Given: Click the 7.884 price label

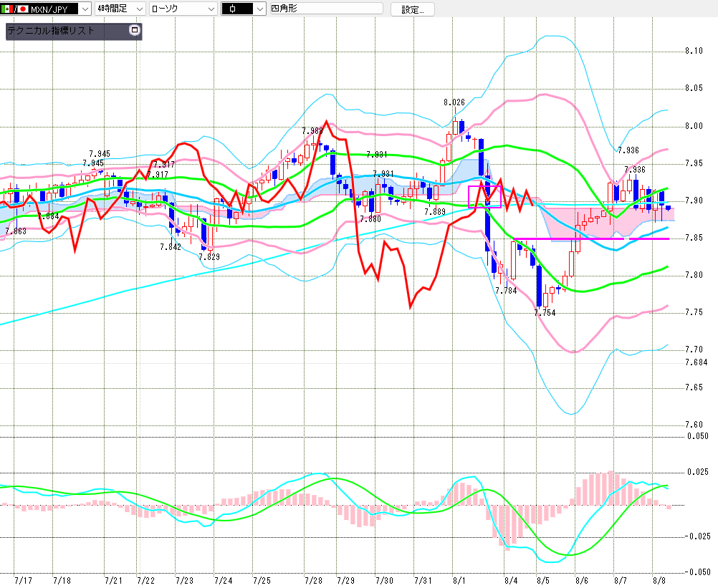Looking at the screenshot, I should click(x=48, y=216).
